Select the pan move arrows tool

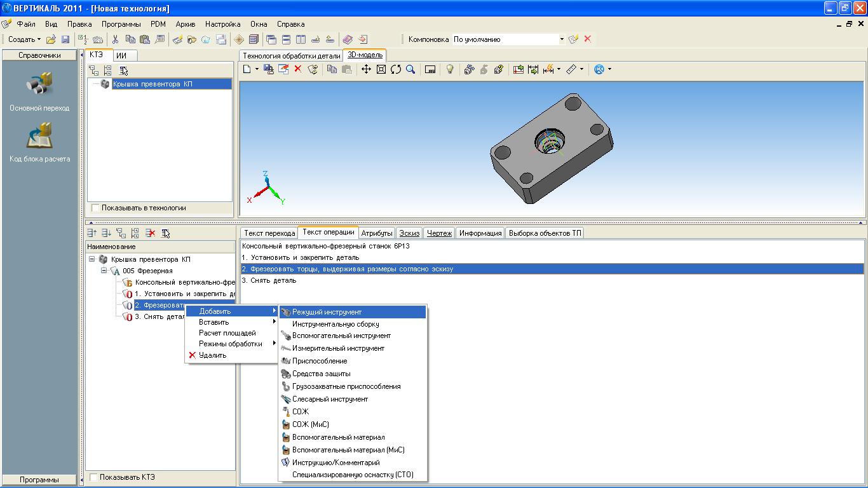366,69
